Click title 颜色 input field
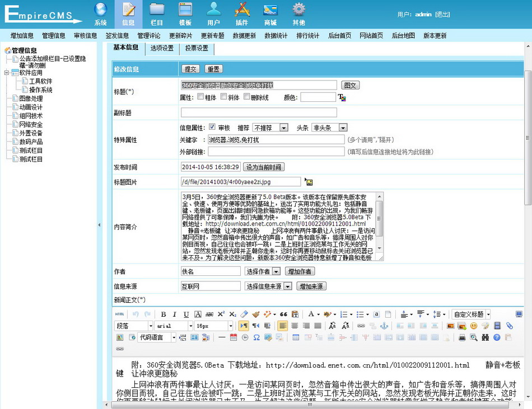 [x=318, y=97]
